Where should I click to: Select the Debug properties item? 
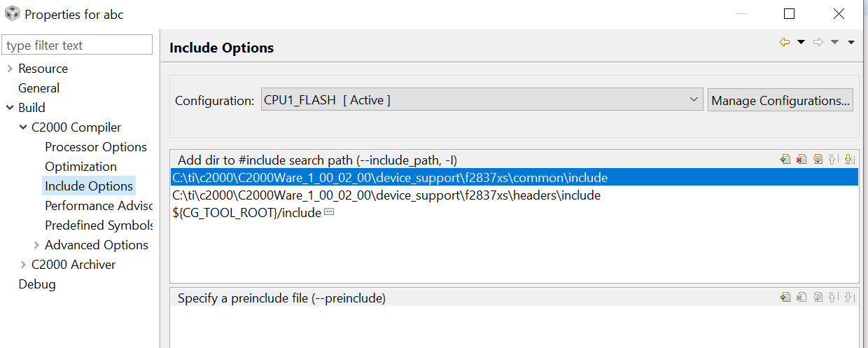[x=37, y=284]
